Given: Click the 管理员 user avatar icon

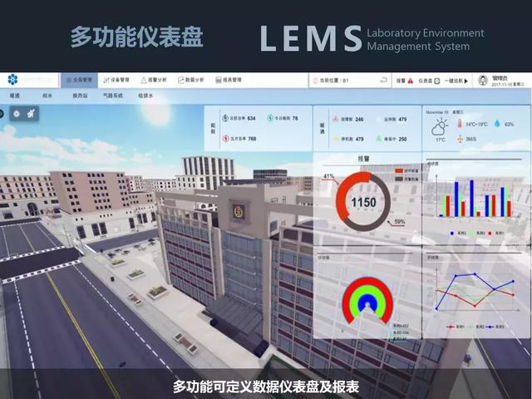Looking at the screenshot, I should click(x=481, y=81).
